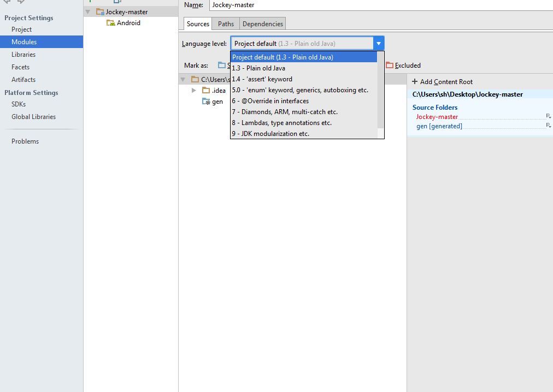Viewport: 553px width, 392px height.
Task: Click the module Name text field
Action: 377,5
